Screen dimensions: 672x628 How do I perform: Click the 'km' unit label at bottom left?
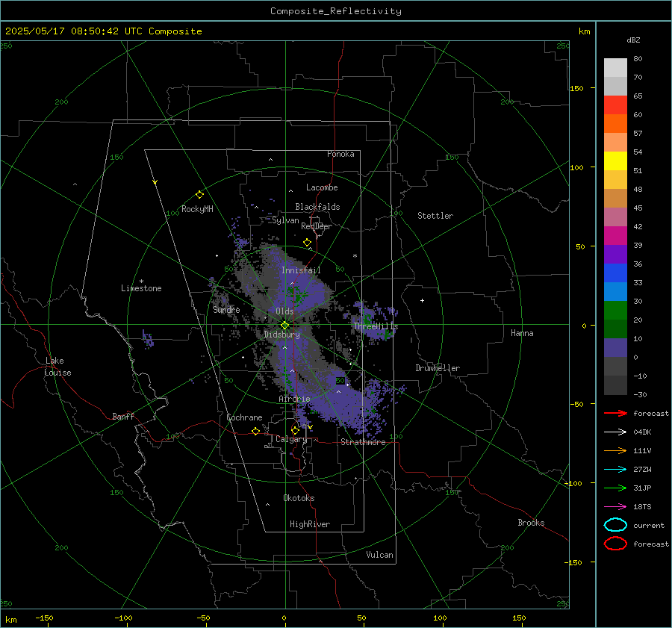tap(10, 620)
